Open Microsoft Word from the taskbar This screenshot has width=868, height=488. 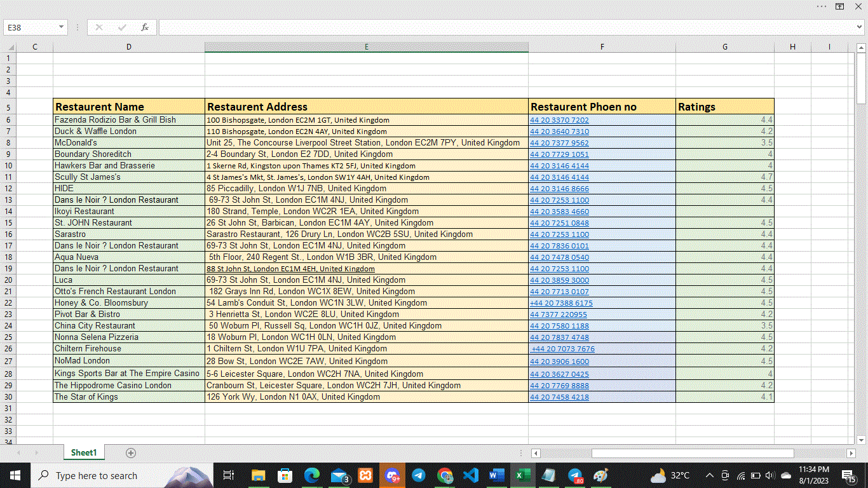[x=496, y=475]
